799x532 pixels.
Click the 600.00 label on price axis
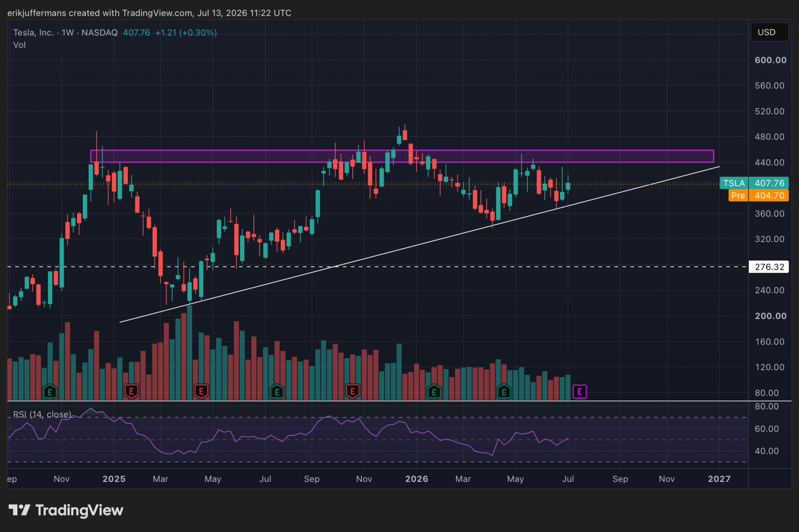[x=770, y=60]
